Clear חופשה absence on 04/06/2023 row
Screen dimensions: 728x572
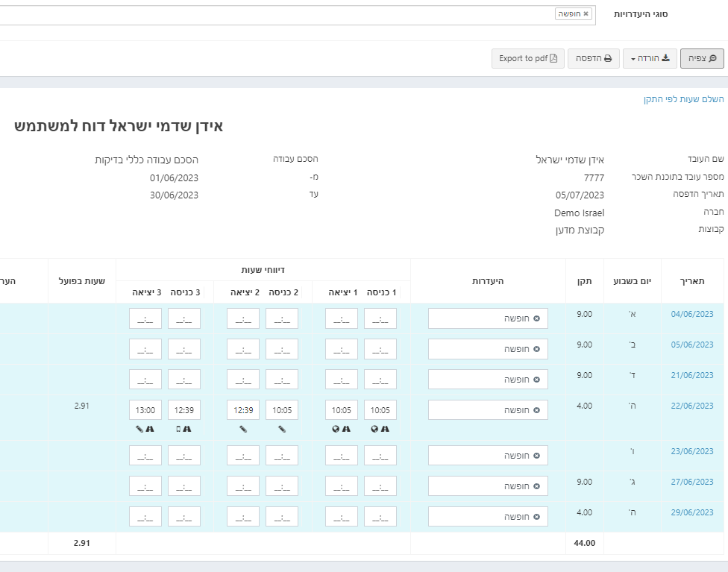(x=537, y=318)
